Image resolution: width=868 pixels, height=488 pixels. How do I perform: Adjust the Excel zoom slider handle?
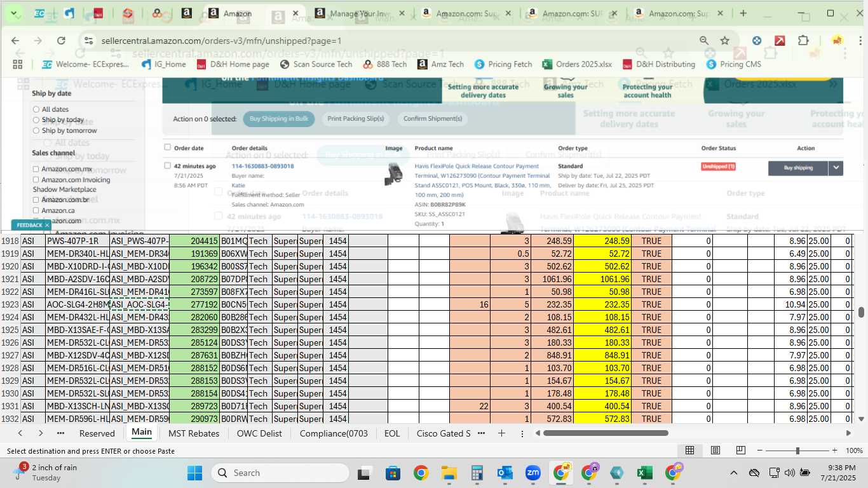click(x=797, y=451)
